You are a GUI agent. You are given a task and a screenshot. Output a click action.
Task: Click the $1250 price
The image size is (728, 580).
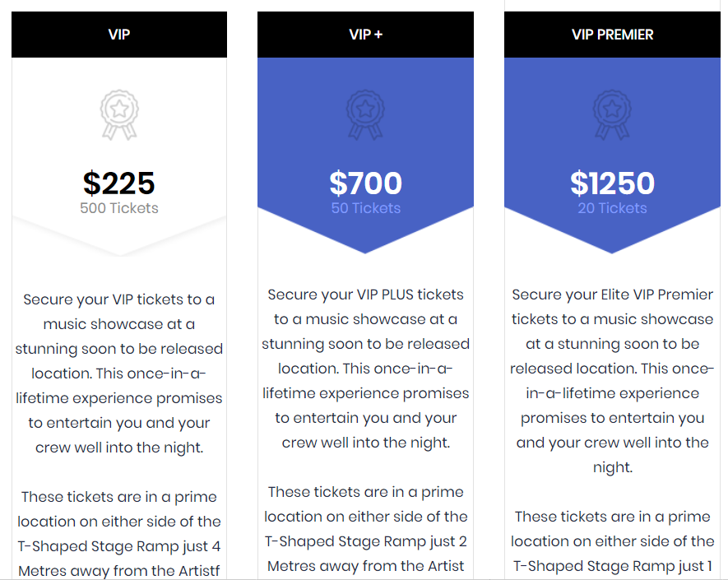click(612, 183)
